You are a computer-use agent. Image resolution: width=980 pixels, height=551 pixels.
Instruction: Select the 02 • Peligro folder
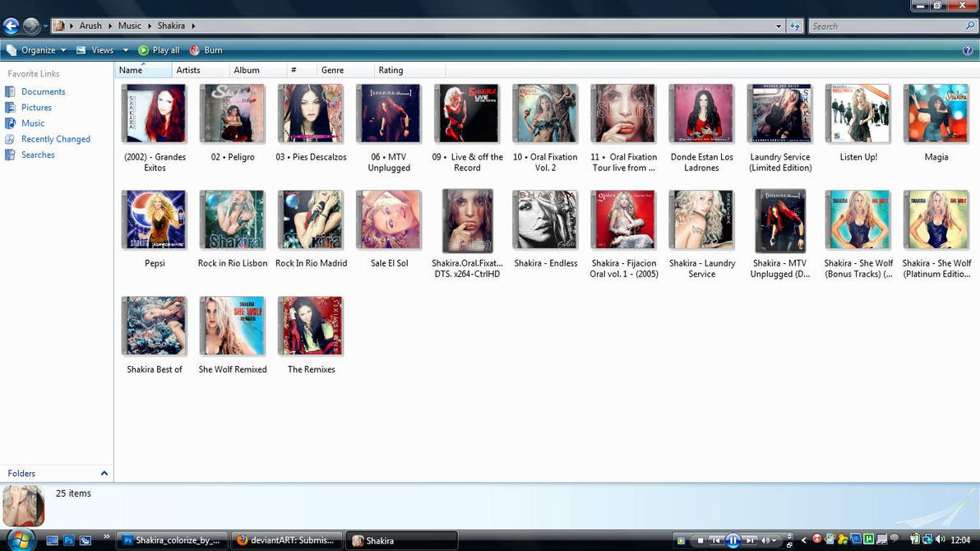(x=233, y=123)
